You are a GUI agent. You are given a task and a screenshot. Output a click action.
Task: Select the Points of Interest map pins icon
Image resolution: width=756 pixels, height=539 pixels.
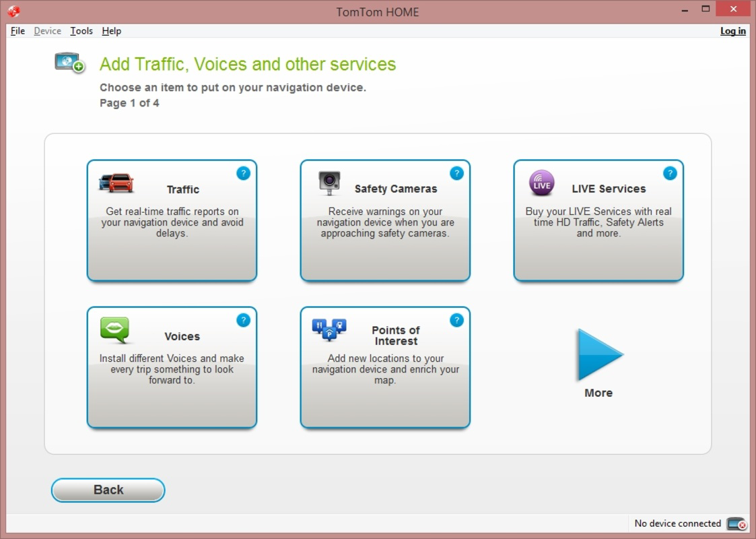tap(329, 329)
